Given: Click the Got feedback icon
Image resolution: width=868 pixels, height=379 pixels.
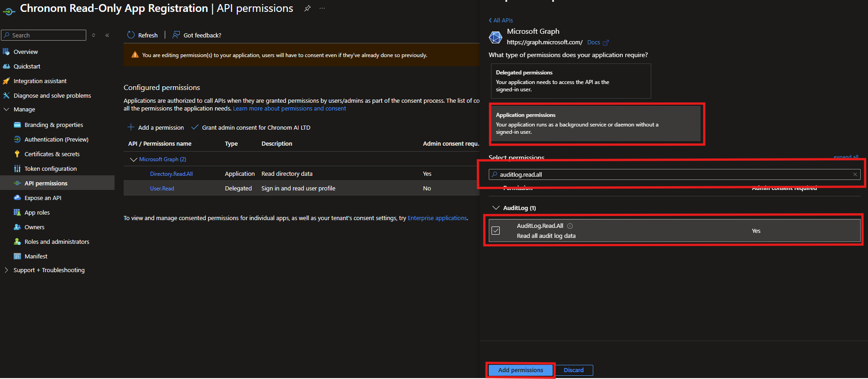Looking at the screenshot, I should (x=176, y=35).
